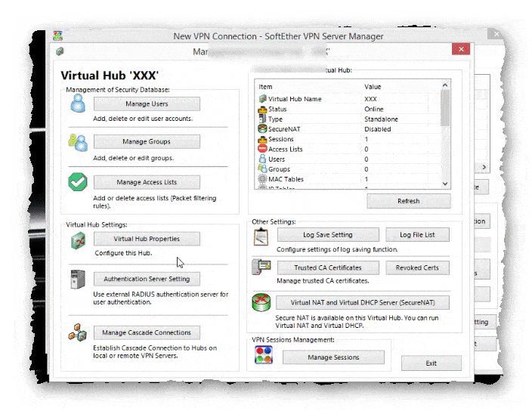
Task: Open Manage Access Lists
Action: (147, 182)
